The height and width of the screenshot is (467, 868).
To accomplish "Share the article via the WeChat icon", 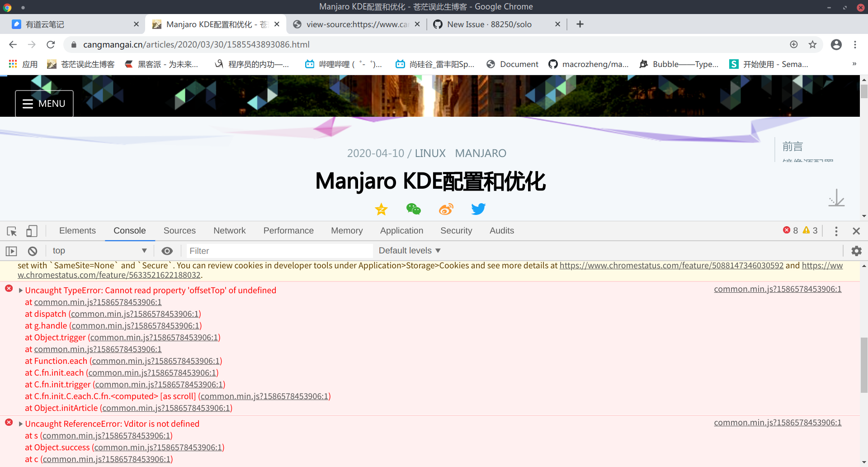I will pyautogui.click(x=413, y=209).
